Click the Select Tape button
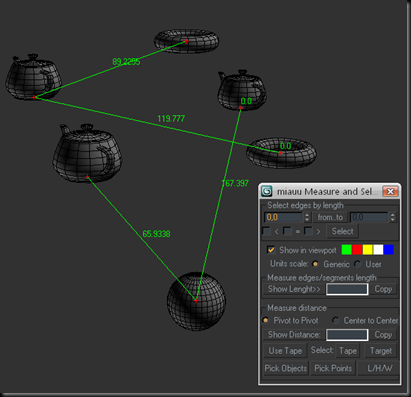Image resolution: width=411 pixels, height=397 pixels. coord(348,351)
